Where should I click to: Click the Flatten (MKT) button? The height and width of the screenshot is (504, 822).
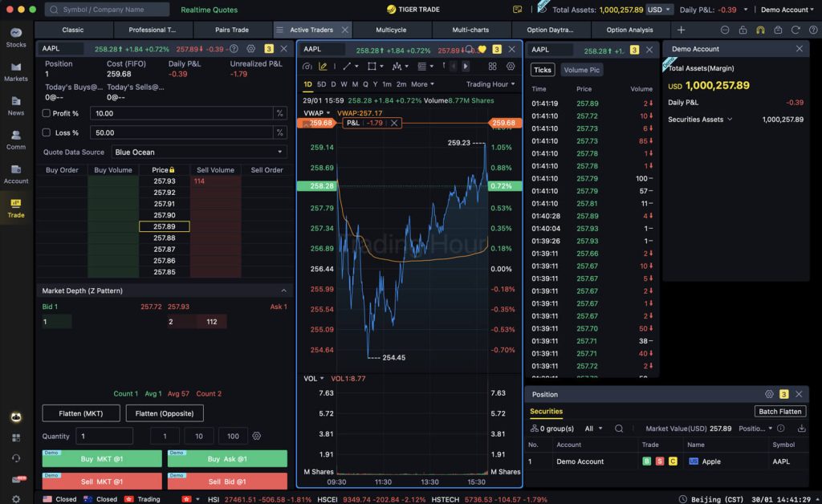pos(81,413)
